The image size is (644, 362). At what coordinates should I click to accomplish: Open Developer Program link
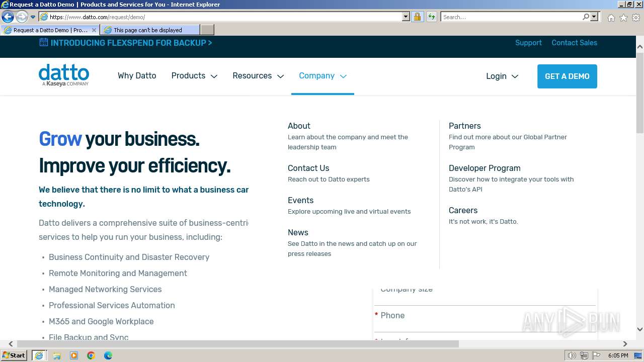(485, 168)
